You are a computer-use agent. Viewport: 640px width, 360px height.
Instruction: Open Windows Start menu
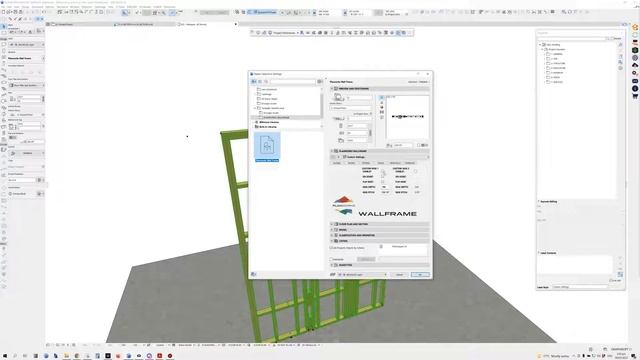coord(4,356)
